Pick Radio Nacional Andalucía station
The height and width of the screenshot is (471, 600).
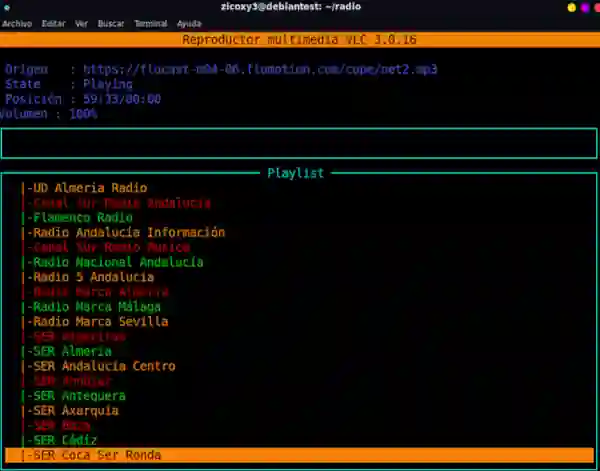click(x=116, y=262)
